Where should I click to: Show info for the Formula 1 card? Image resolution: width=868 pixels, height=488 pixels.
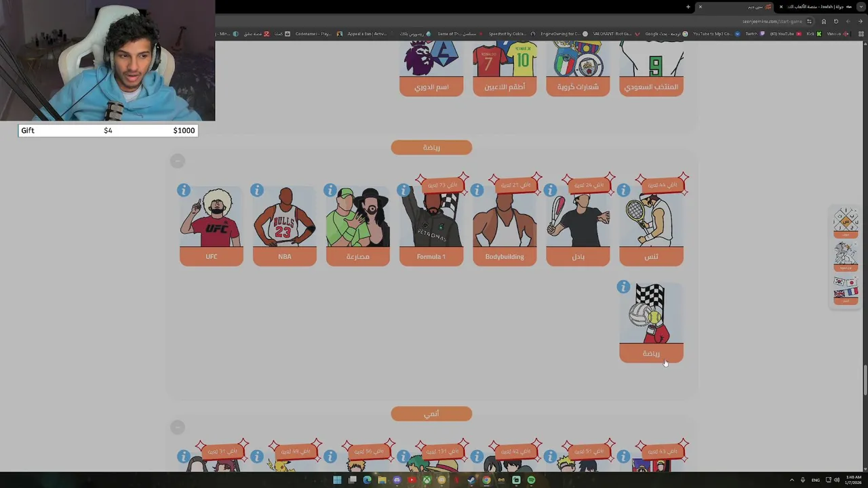(x=403, y=190)
